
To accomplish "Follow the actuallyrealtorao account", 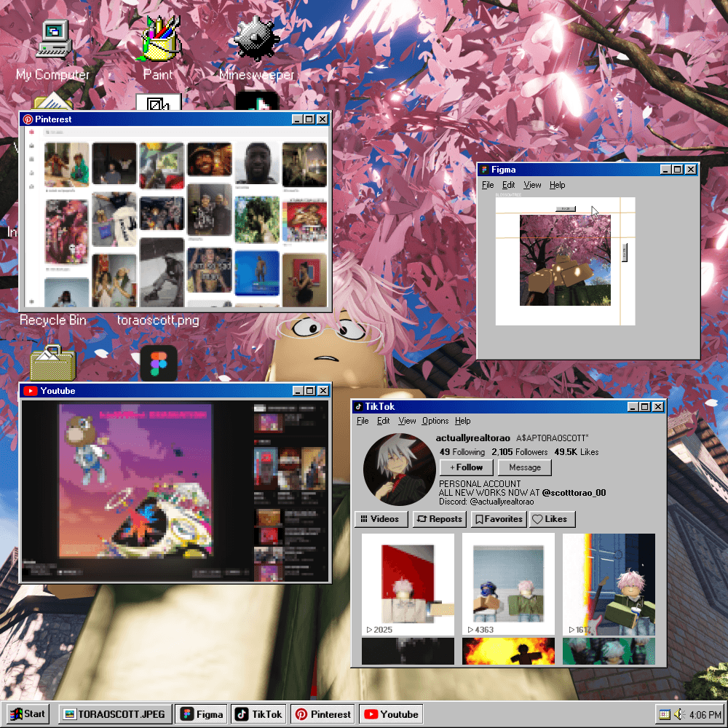I will (467, 467).
